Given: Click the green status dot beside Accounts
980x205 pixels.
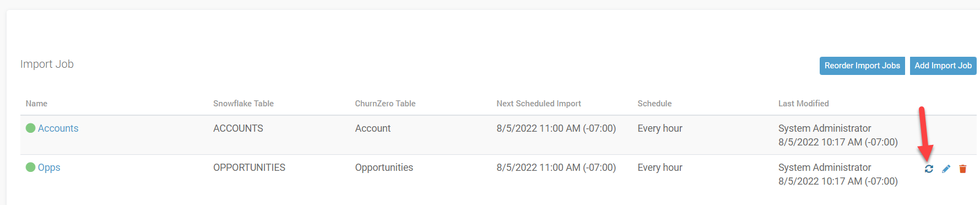Looking at the screenshot, I should click(30, 128).
